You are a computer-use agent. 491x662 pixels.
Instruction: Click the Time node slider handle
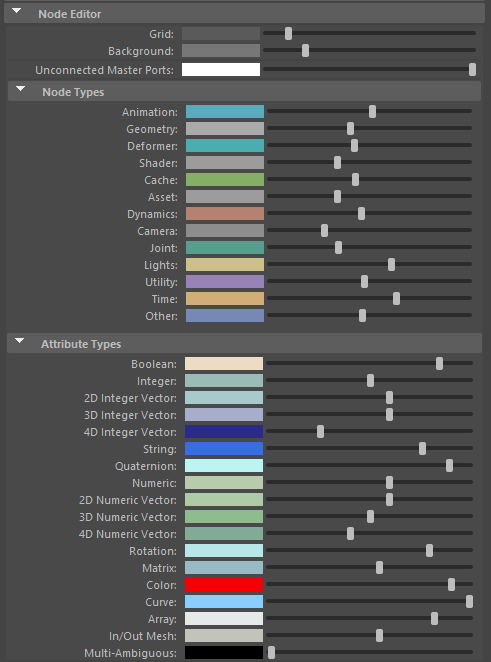pos(396,298)
